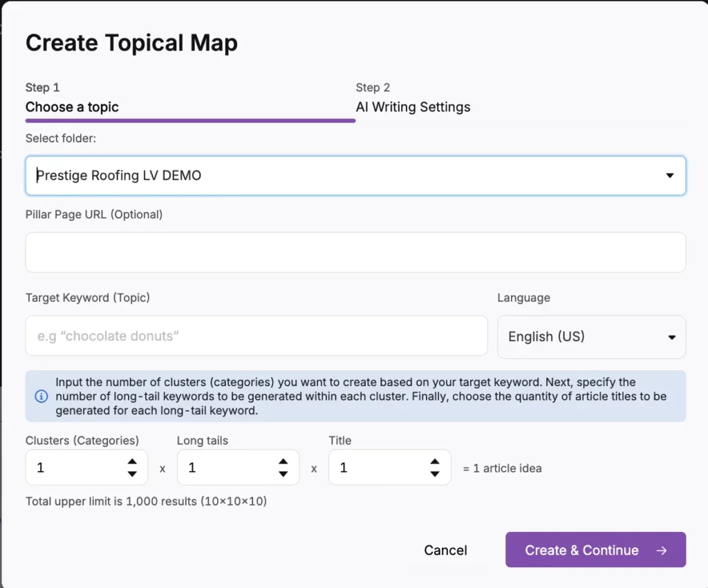Expand the Language dropdown

coord(591,337)
